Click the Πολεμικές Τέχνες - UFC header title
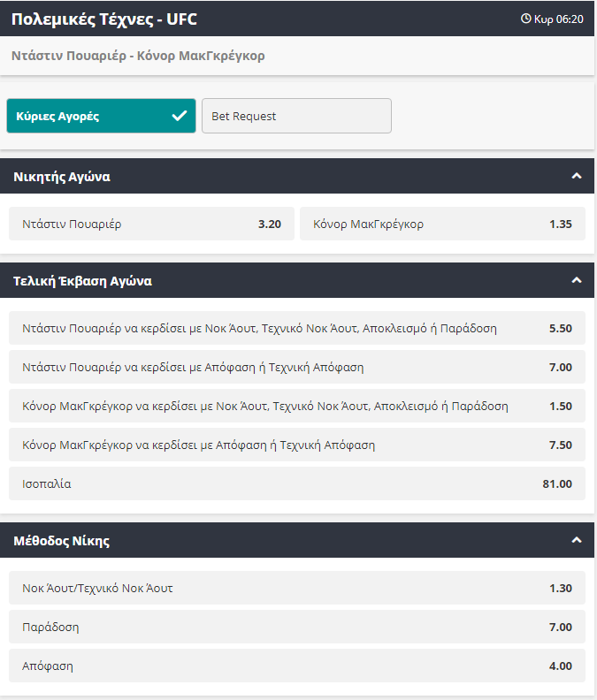 click(103, 19)
